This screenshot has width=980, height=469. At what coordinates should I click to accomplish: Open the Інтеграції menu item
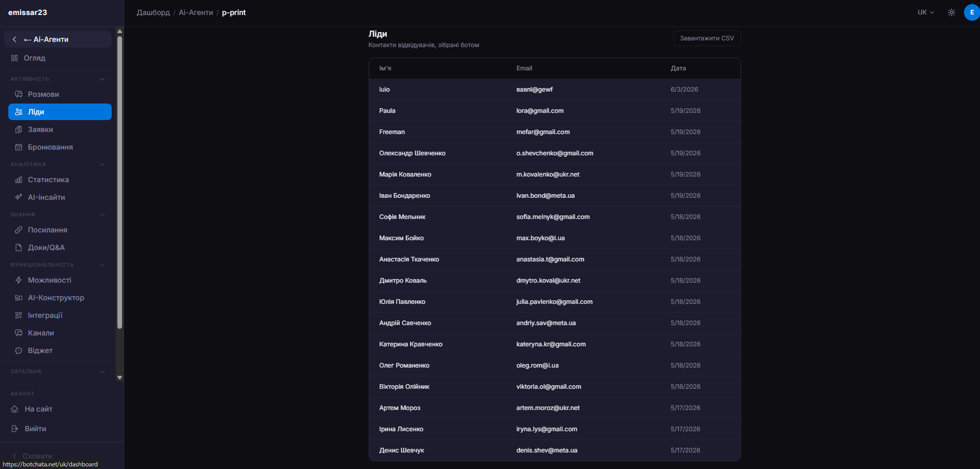[60, 315]
